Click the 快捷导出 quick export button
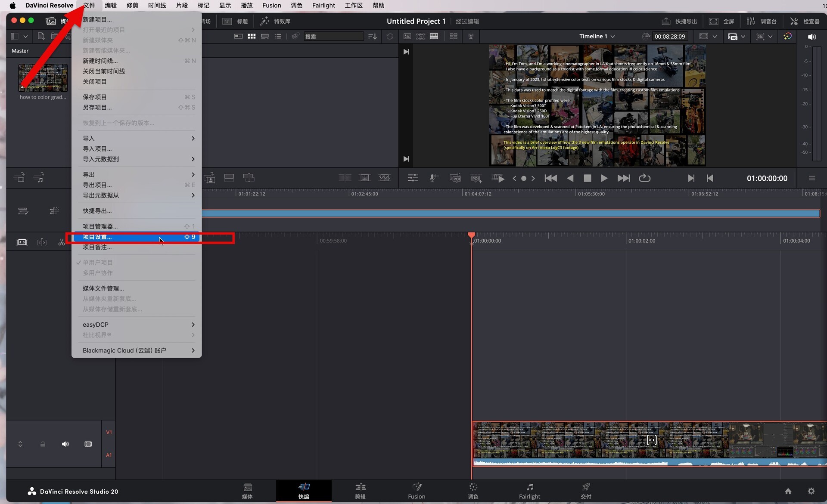The height and width of the screenshot is (504, 827). 679,21
